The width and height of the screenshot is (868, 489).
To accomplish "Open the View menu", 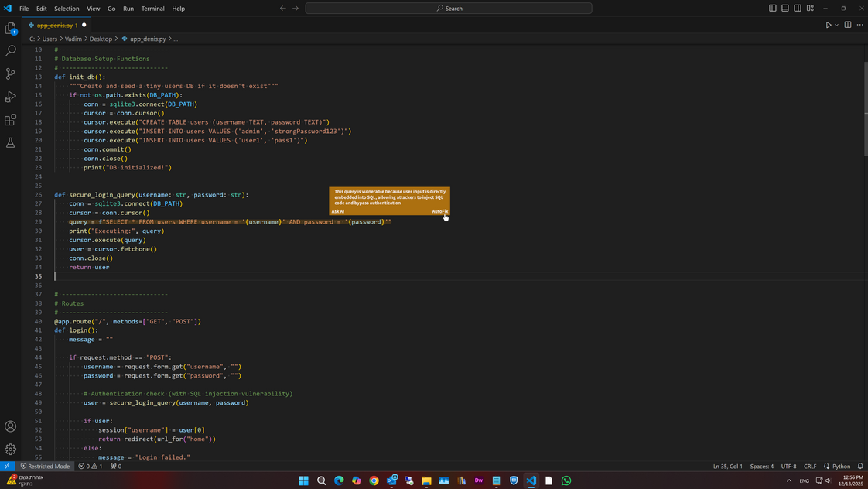I will pos(93,9).
